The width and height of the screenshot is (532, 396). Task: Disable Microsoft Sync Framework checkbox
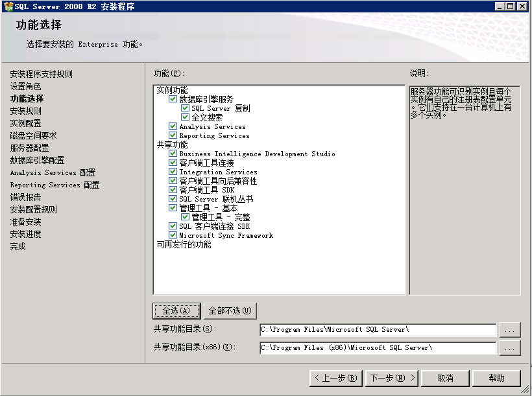(173, 236)
